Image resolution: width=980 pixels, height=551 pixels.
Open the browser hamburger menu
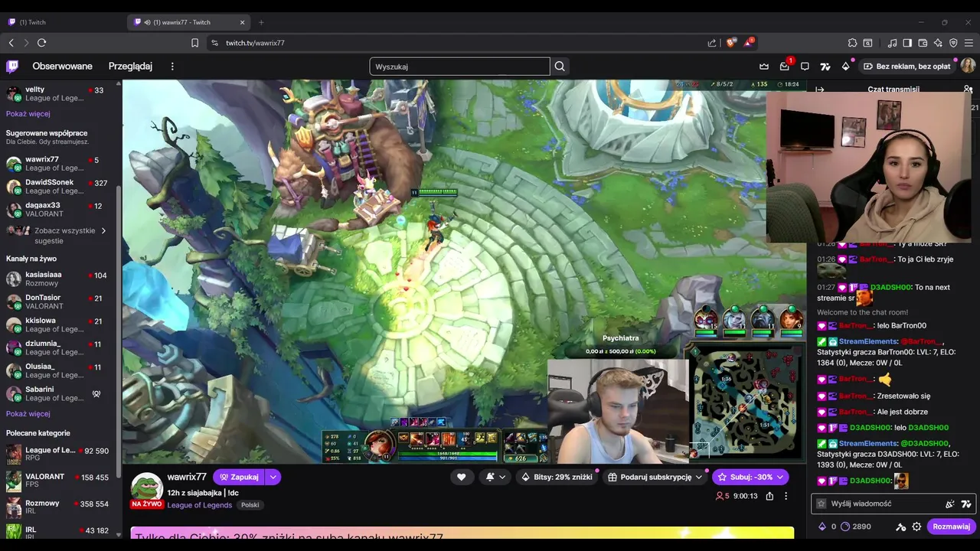(969, 43)
